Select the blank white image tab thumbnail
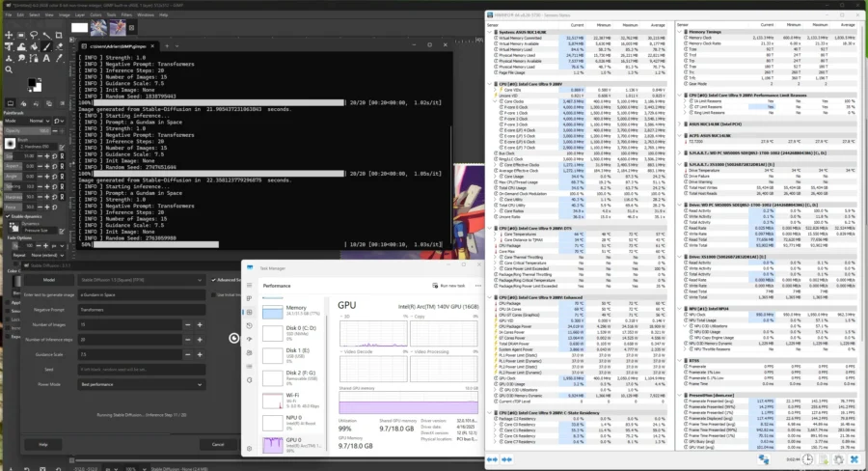868x471 pixels. coord(79,27)
